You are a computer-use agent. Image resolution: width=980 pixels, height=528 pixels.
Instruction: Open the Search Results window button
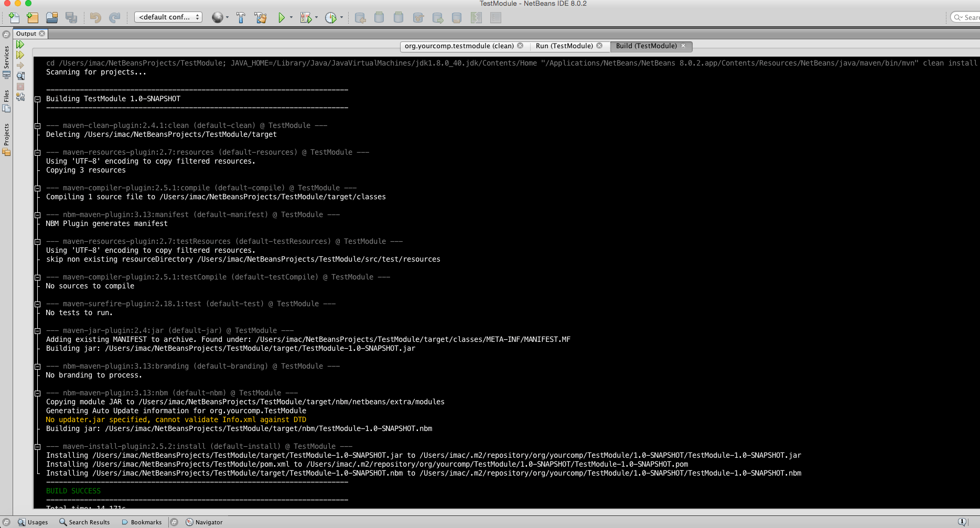[x=84, y=522]
